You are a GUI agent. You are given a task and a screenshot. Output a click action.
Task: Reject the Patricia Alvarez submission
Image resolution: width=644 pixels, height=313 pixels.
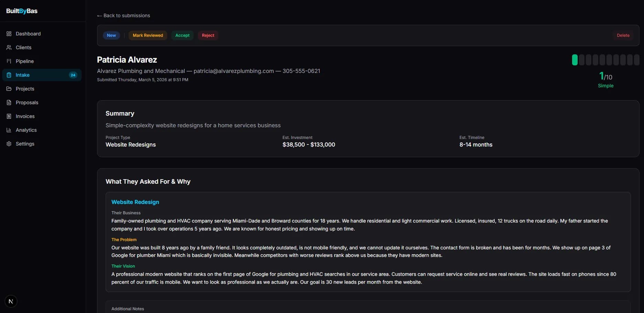(x=208, y=35)
